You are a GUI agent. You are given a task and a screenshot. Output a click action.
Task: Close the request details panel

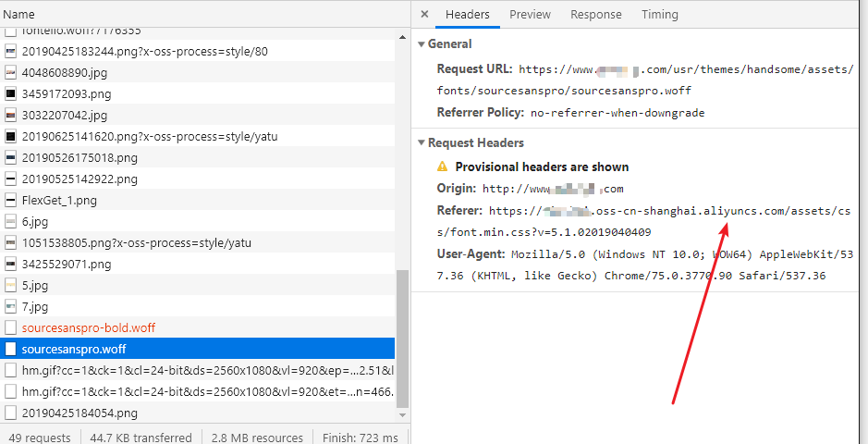[424, 15]
